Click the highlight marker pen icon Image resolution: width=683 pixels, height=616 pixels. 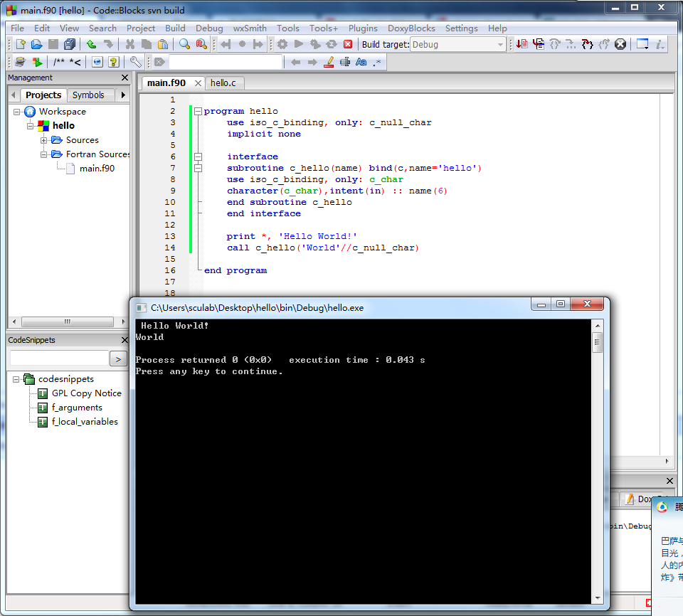click(329, 63)
